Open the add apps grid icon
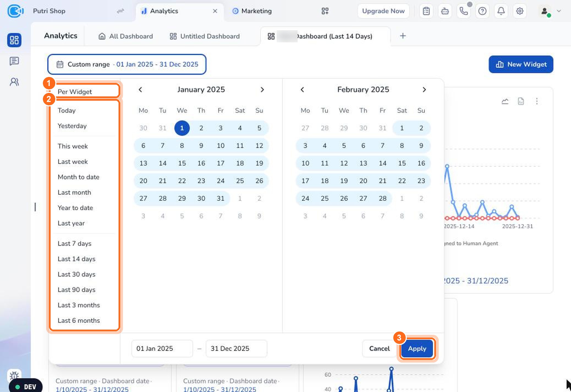The height and width of the screenshot is (392, 571). [x=325, y=11]
